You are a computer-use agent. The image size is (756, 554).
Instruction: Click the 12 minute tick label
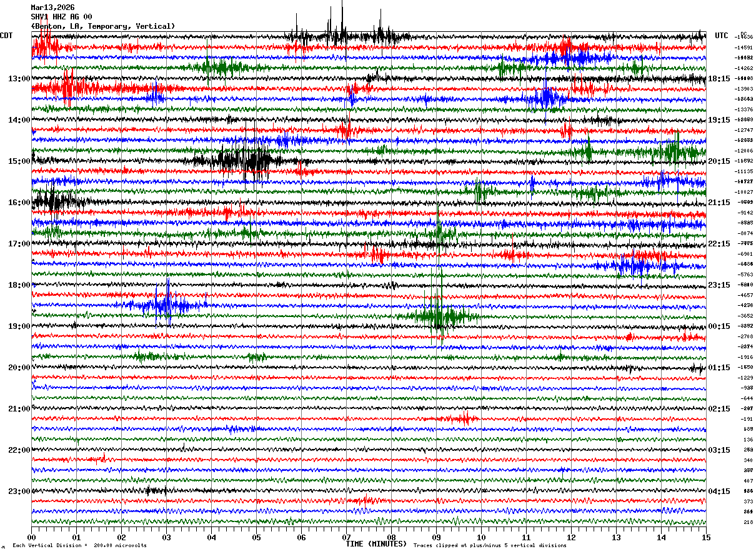coord(571,537)
